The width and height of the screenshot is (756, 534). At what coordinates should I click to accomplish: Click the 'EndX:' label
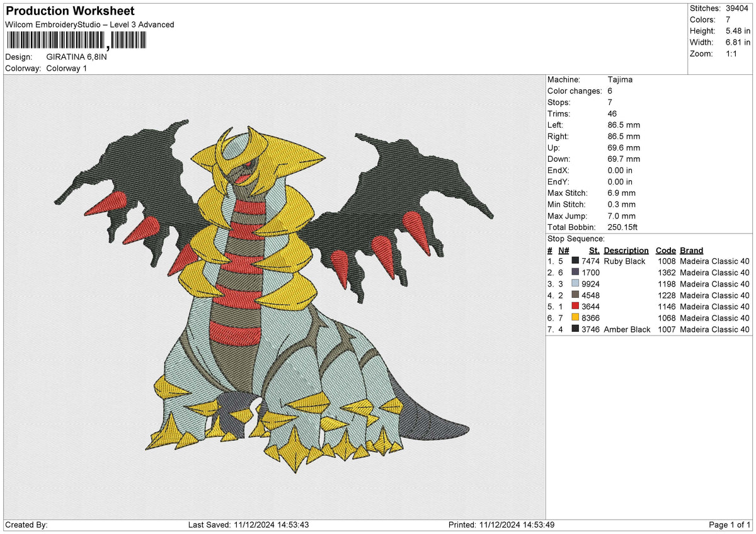(559, 171)
